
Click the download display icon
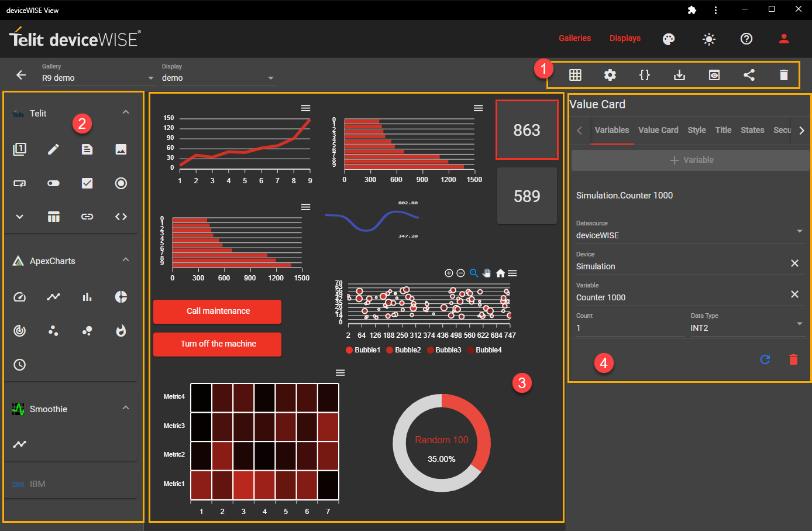679,75
